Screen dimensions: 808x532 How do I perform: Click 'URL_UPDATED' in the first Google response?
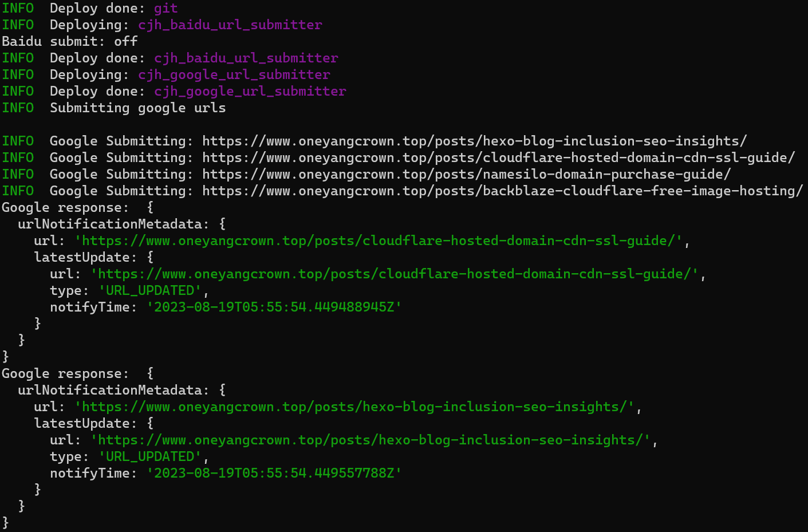(x=149, y=290)
